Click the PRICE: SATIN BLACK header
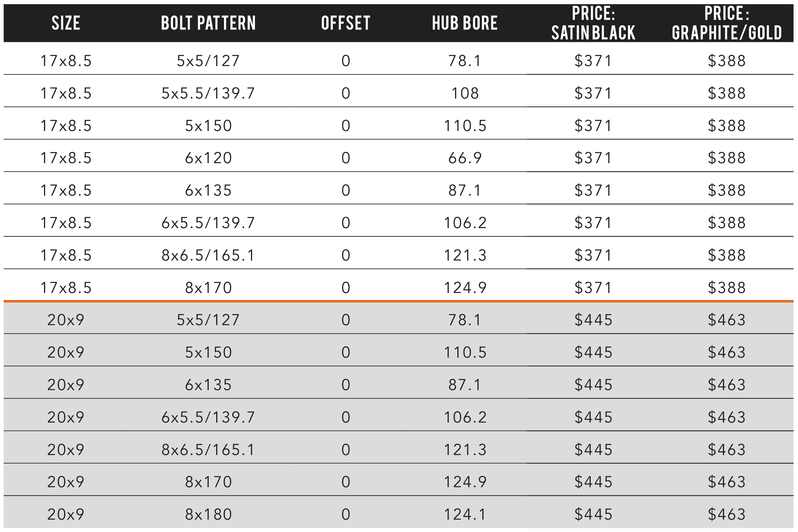The width and height of the screenshot is (798, 532). [593, 23]
